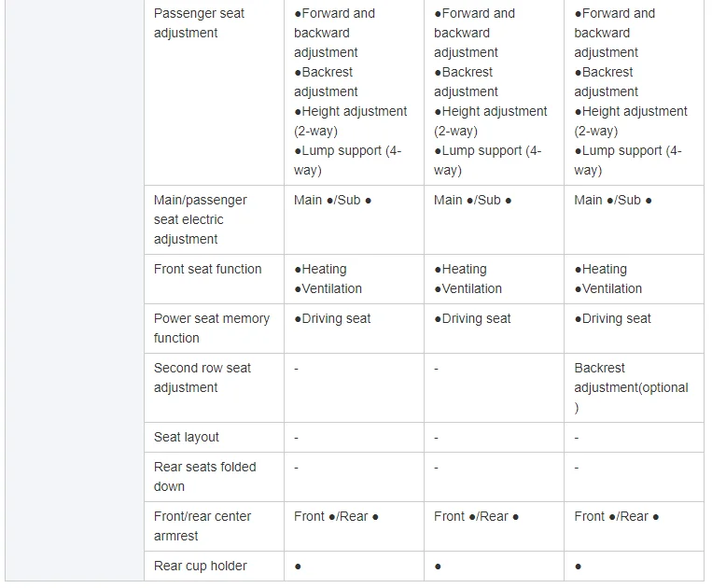Click the 'Backrest adjustment(optional)' cell
The width and height of the screenshot is (712, 588).
(630, 387)
